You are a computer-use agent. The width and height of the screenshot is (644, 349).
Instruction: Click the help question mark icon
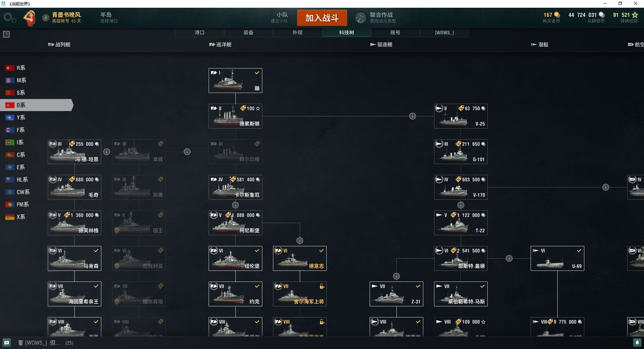pyautogui.click(x=6, y=34)
